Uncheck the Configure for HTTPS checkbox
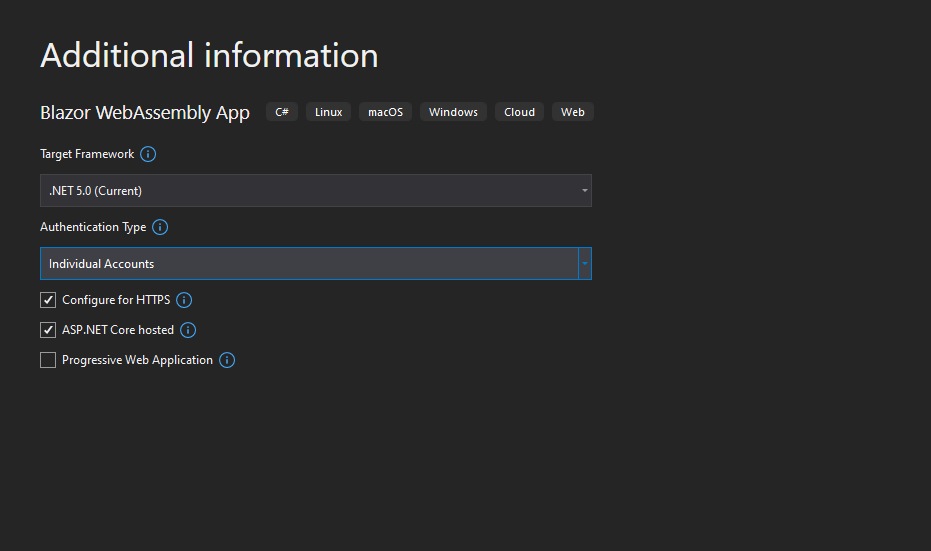931x551 pixels. coord(48,300)
